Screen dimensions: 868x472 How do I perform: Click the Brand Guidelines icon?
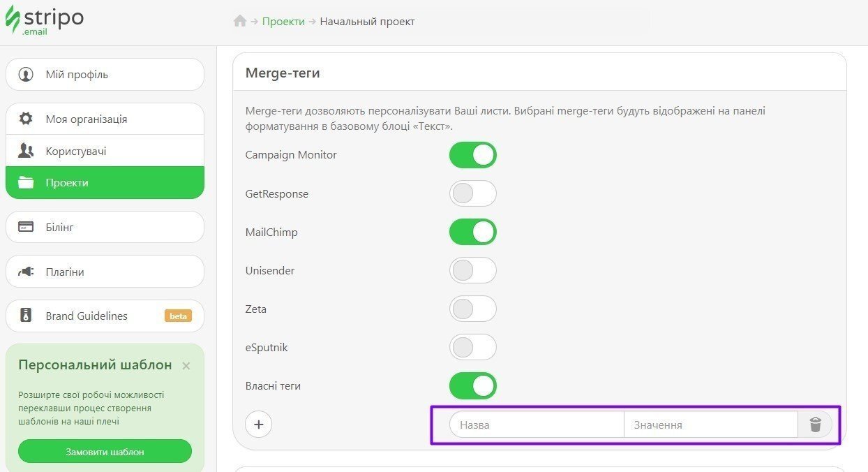pyautogui.click(x=26, y=316)
